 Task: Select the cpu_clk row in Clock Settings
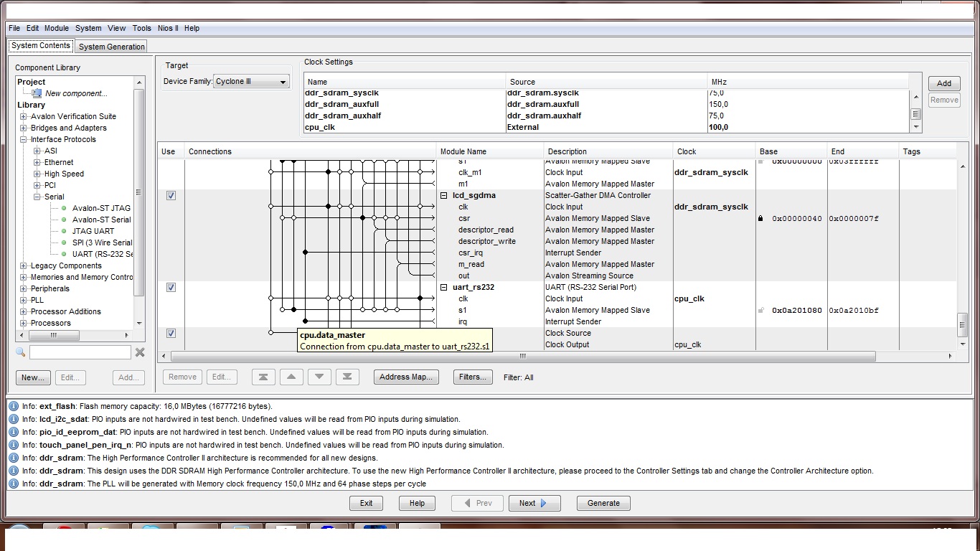pyautogui.click(x=606, y=127)
